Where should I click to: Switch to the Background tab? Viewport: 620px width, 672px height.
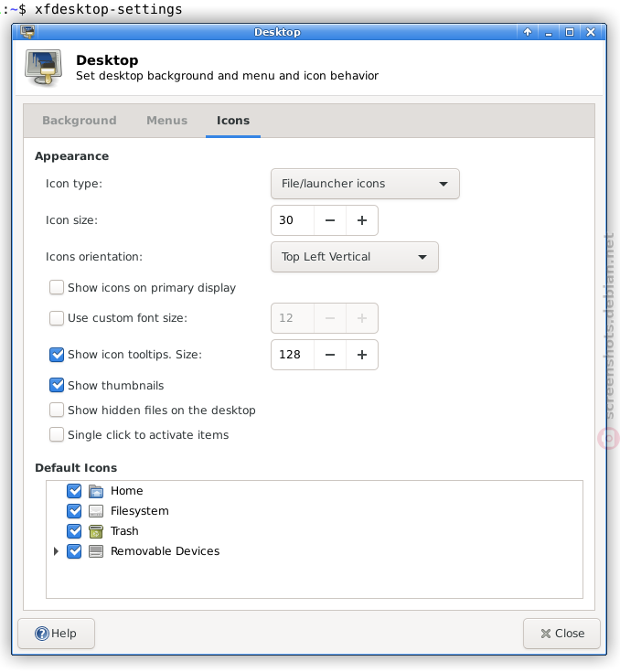pos(80,121)
